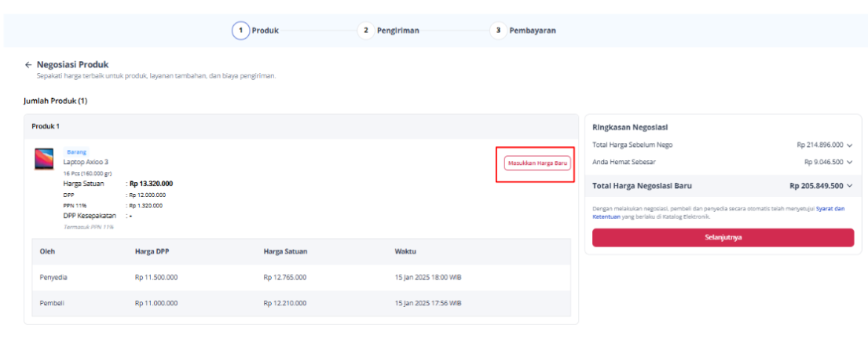The image size is (868, 347).
Task: Click Penyedia DPP price Rp 11.500.000
Action: click(156, 277)
